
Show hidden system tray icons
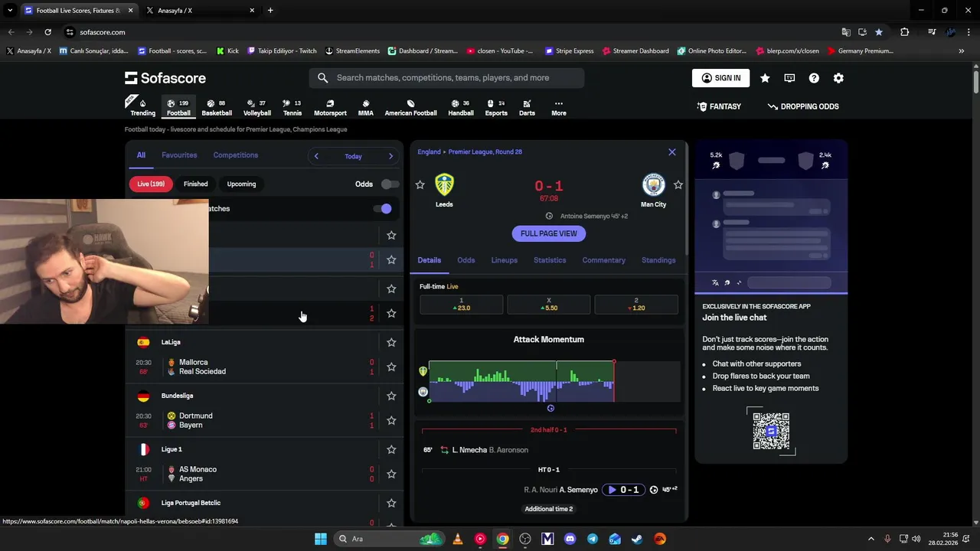871,539
